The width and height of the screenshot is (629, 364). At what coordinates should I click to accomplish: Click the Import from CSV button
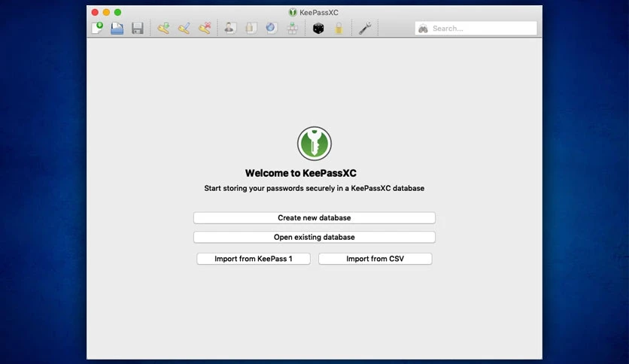(x=375, y=259)
